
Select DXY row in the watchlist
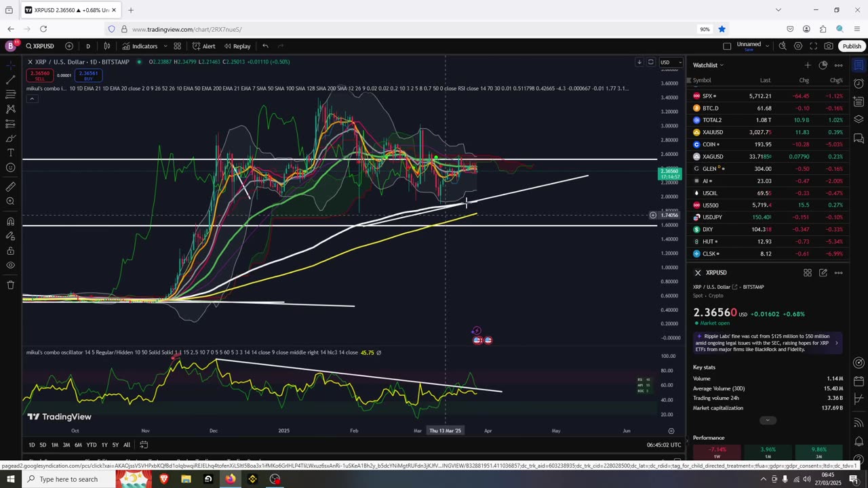pos(768,229)
